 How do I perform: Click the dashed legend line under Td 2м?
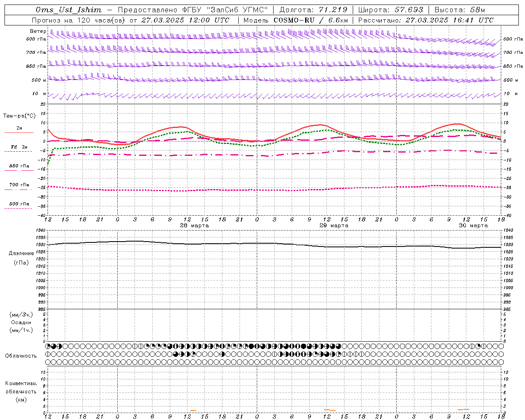tap(18, 152)
